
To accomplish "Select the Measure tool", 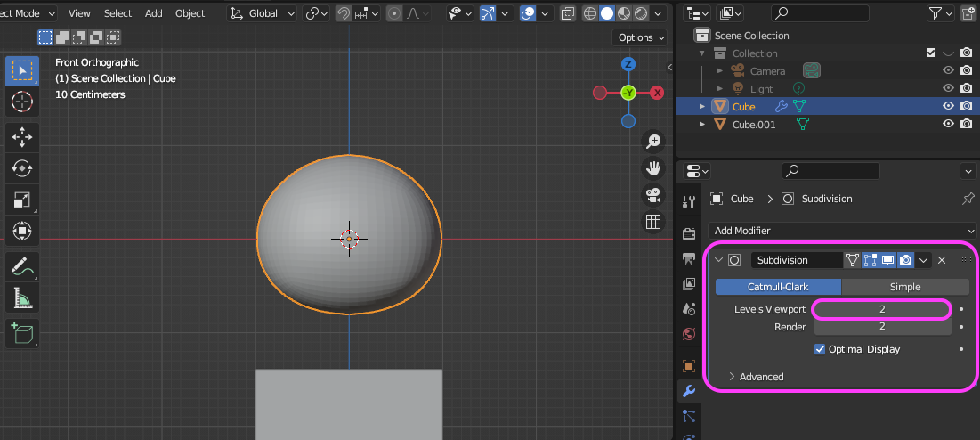I will pos(22,297).
